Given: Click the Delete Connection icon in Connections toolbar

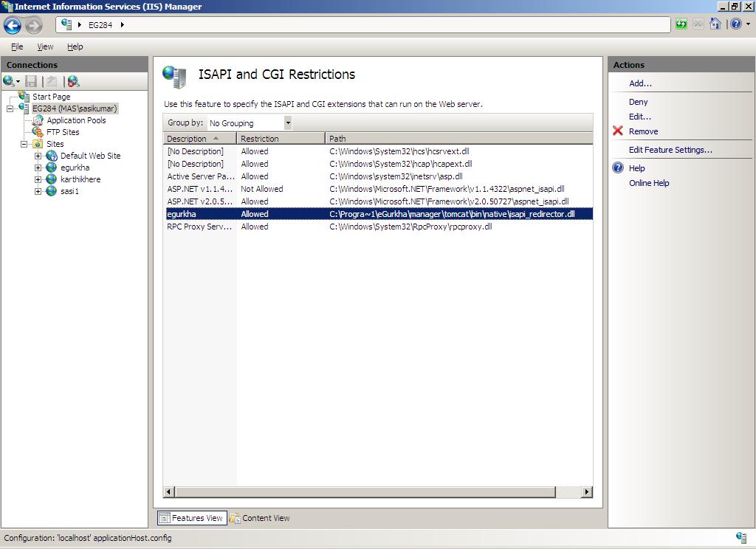Looking at the screenshot, I should pyautogui.click(x=73, y=81).
